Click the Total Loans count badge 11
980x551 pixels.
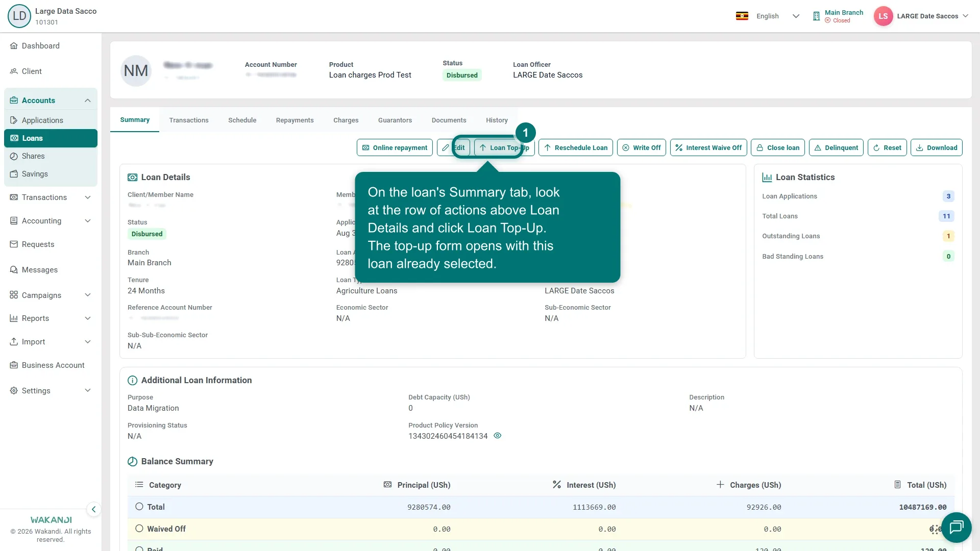pyautogui.click(x=946, y=216)
